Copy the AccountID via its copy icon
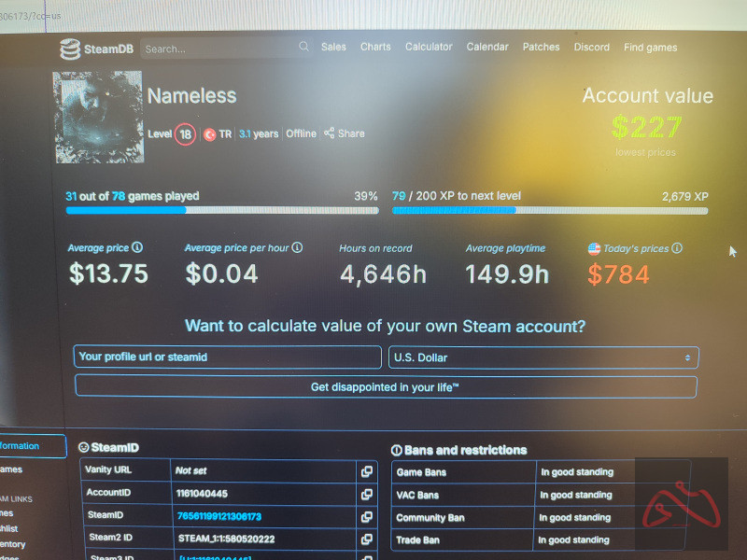 point(366,494)
